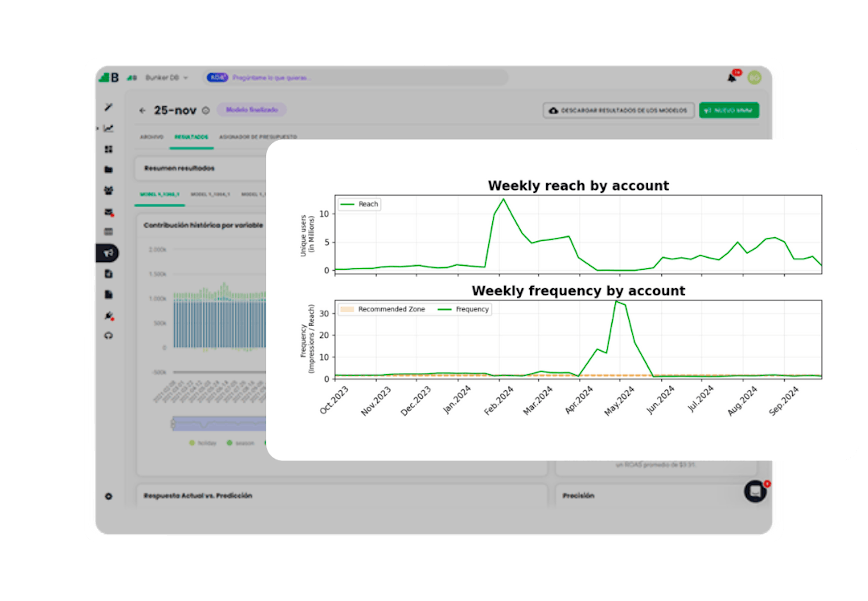Open the headset support sidebar icon

[108, 335]
